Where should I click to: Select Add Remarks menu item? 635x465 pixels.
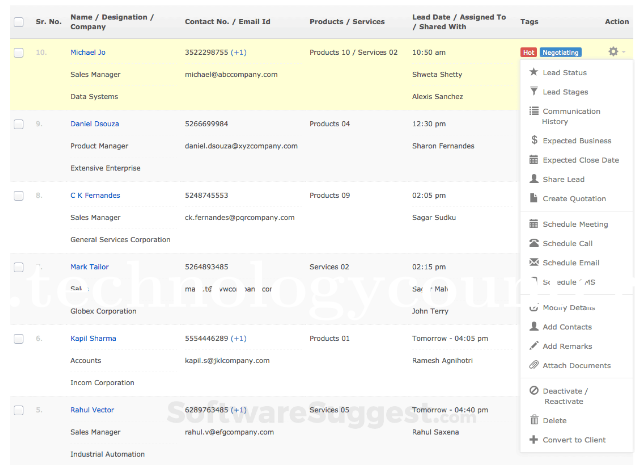coord(567,346)
